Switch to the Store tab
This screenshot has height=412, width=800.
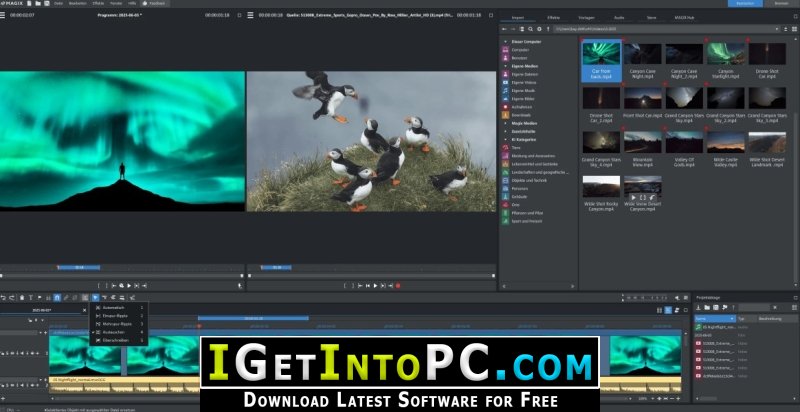click(x=652, y=17)
